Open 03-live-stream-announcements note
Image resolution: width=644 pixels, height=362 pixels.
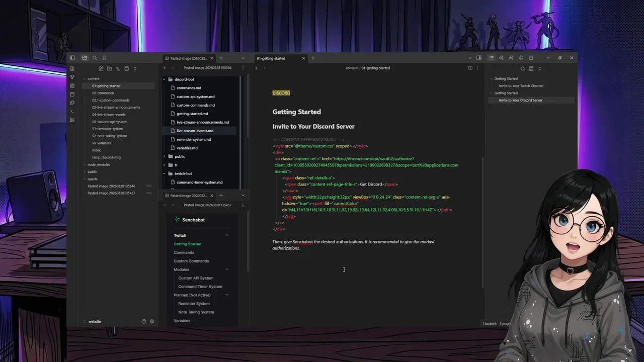[116, 107]
